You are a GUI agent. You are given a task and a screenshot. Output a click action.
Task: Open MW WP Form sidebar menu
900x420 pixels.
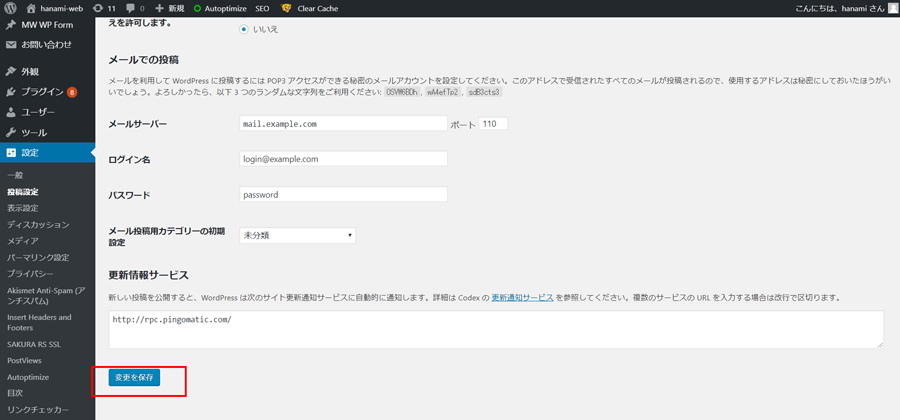tap(48, 25)
